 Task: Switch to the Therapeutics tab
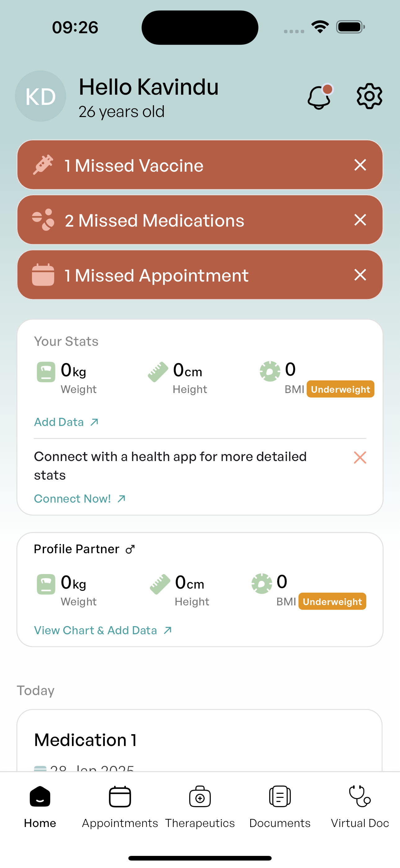pyautogui.click(x=200, y=806)
